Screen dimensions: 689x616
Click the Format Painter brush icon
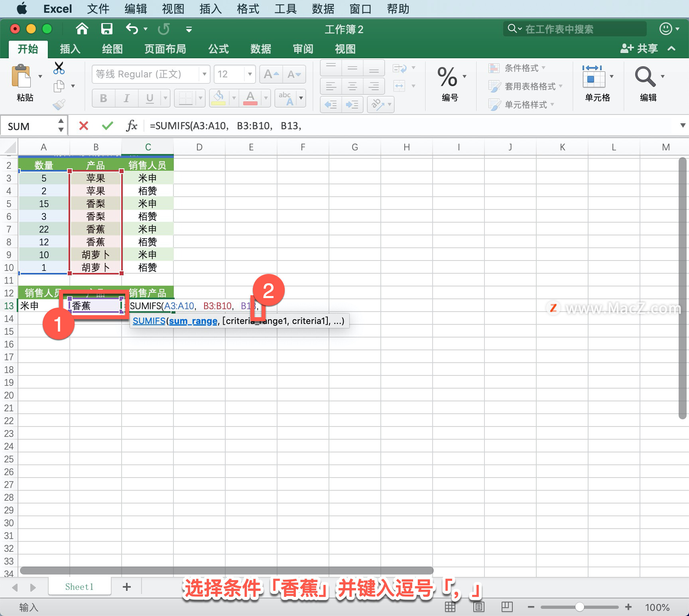[x=59, y=105]
